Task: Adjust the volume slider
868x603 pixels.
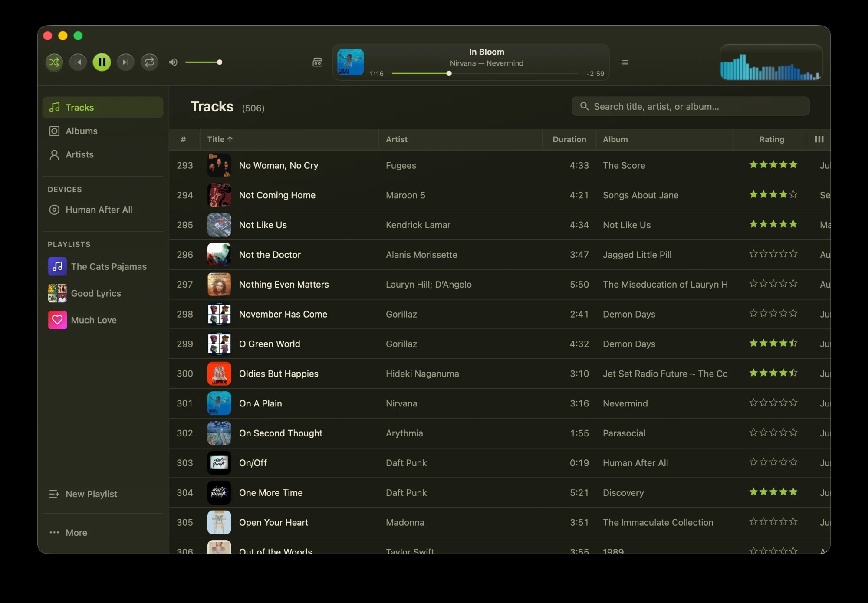Action: [x=204, y=62]
